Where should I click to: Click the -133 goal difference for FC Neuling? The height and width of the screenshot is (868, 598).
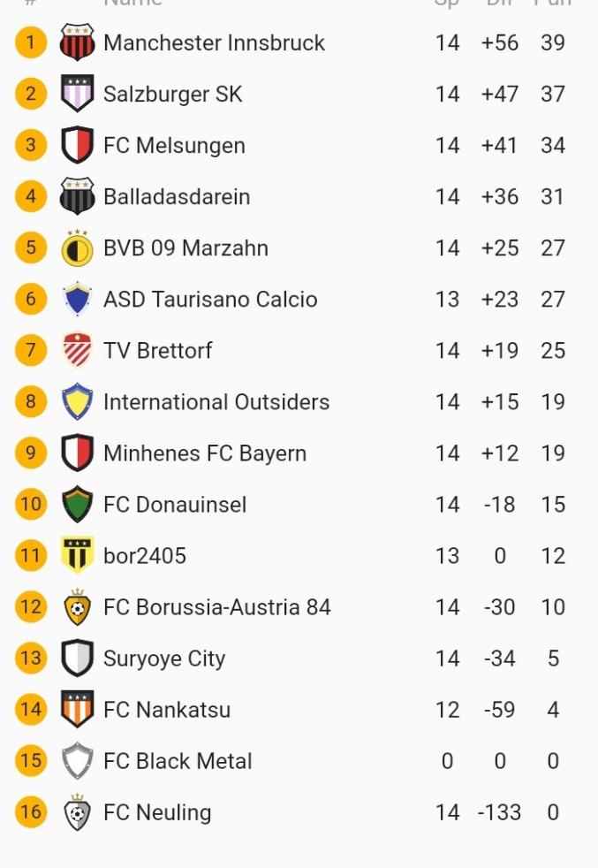pos(500,812)
